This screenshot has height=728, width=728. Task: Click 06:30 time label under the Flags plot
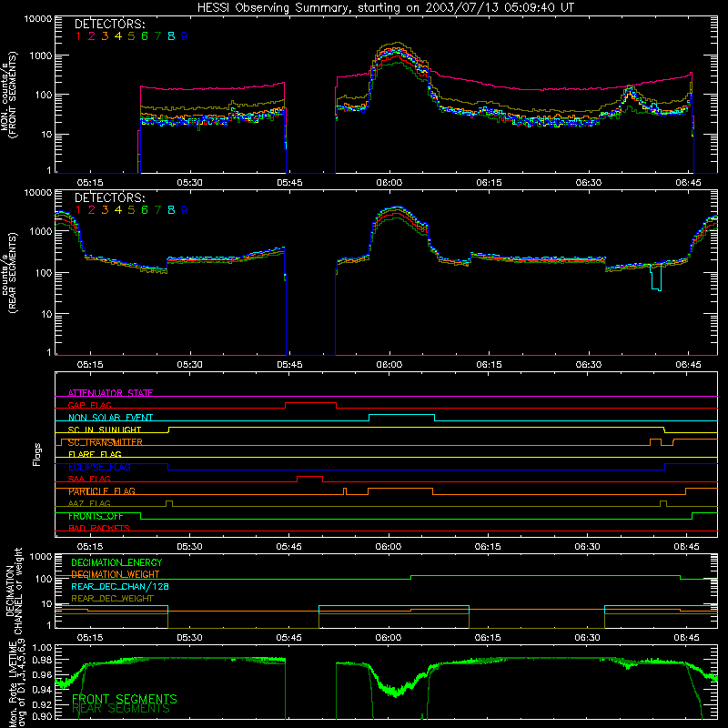pos(587,547)
